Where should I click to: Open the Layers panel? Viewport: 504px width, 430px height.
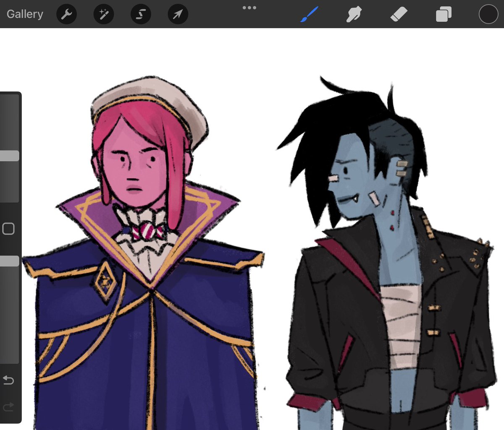(444, 15)
